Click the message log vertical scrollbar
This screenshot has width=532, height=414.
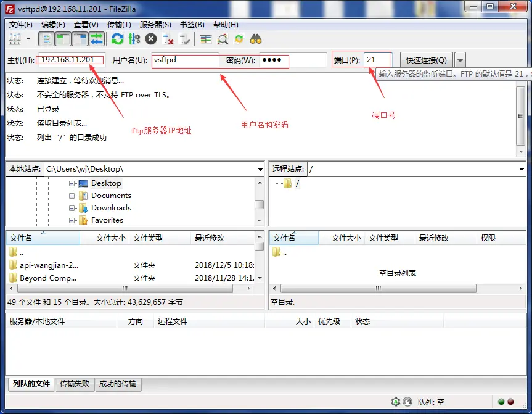pos(521,117)
